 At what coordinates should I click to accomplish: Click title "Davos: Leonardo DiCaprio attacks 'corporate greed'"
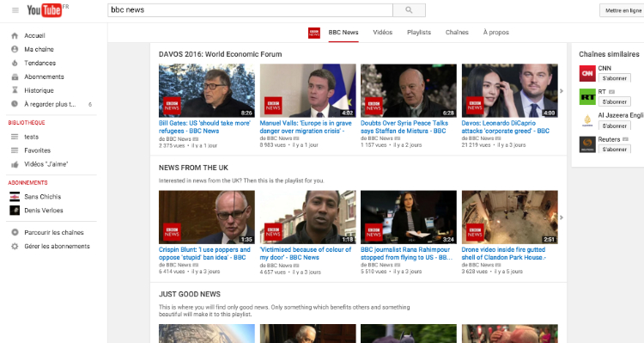tap(506, 127)
